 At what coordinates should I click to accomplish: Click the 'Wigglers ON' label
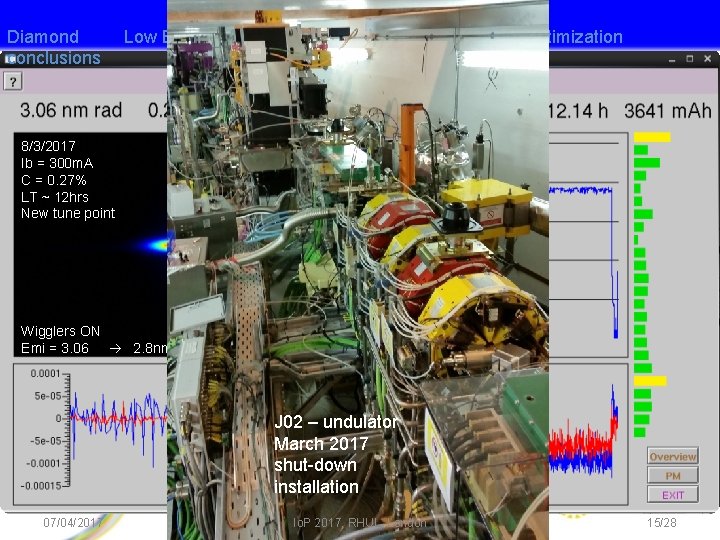60,331
